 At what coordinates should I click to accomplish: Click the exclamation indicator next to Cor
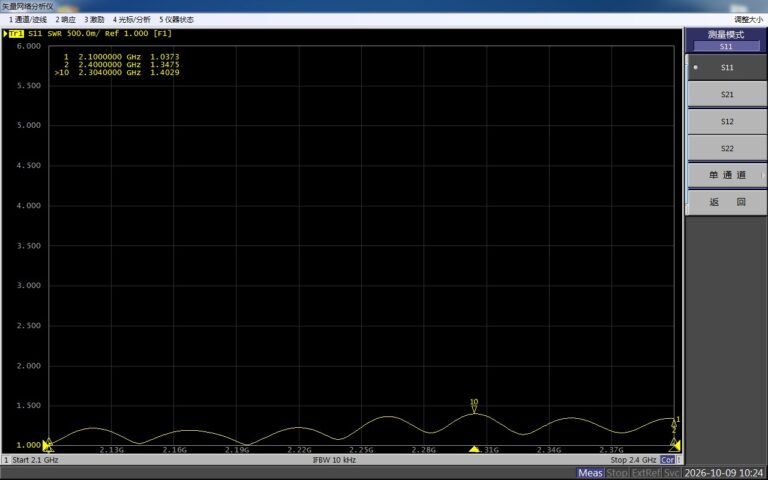tap(678, 460)
